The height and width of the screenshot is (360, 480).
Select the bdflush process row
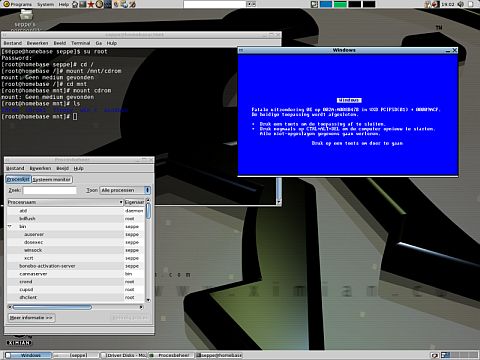click(x=76, y=219)
